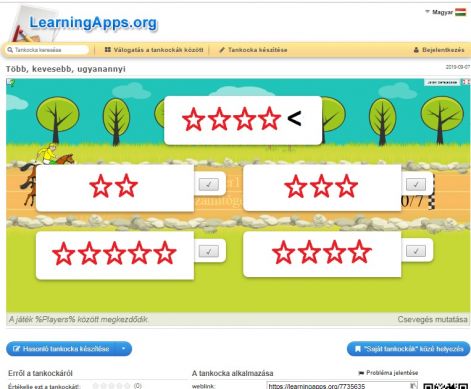Open the Magyar language dropdown
Viewport: 471px width, 389px height.
(439, 12)
